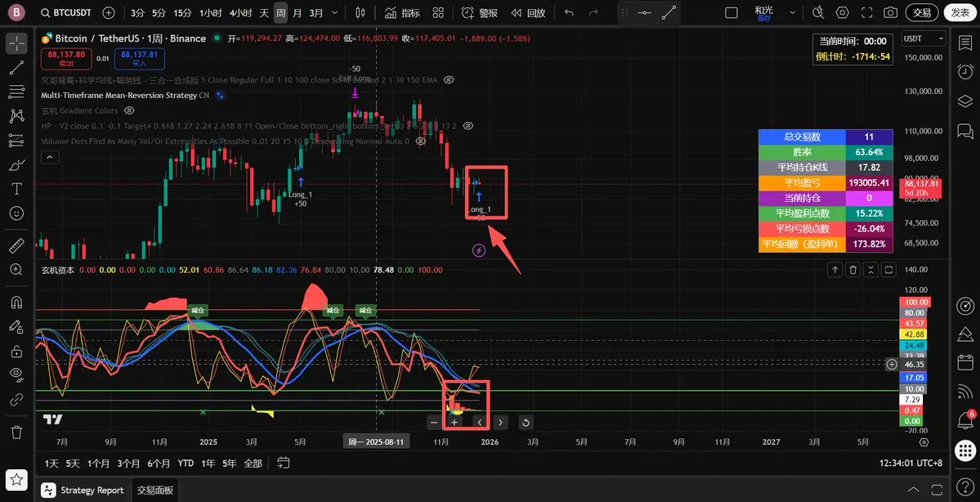The width and height of the screenshot is (980, 502).
Task: Switch to the 4小时 timeframe
Action: (240, 12)
